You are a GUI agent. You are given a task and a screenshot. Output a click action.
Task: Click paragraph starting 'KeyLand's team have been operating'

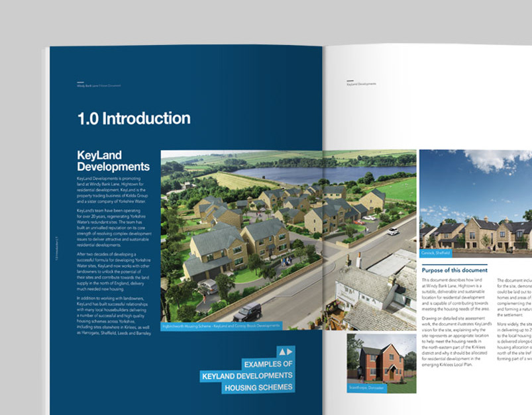click(x=115, y=228)
